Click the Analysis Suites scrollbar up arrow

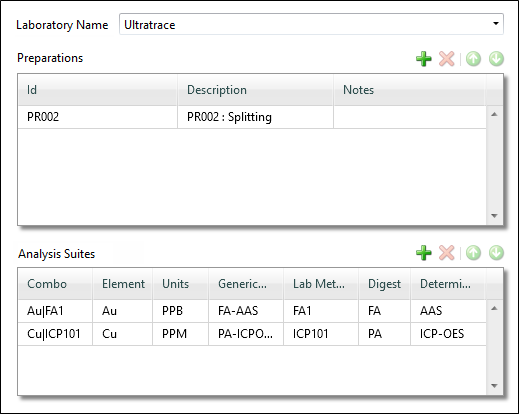pos(495,308)
